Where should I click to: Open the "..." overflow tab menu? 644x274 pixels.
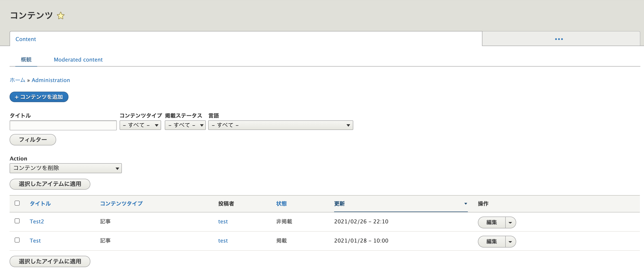559,39
